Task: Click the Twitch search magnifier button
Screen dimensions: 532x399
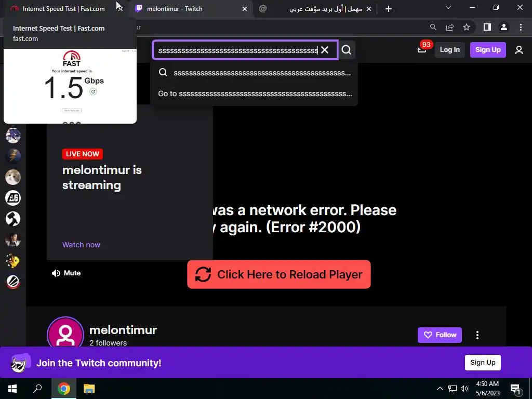Action: point(347,50)
